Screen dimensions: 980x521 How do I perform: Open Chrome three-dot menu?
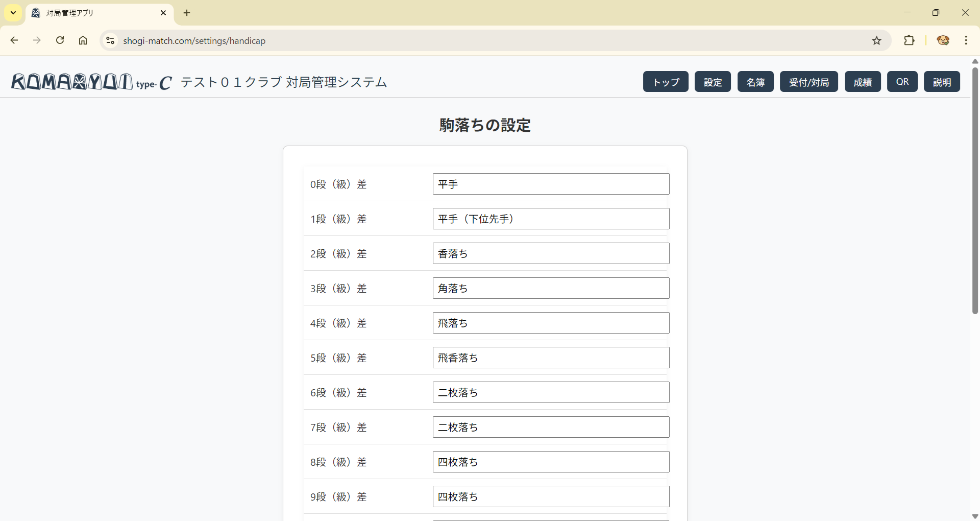[x=966, y=40]
